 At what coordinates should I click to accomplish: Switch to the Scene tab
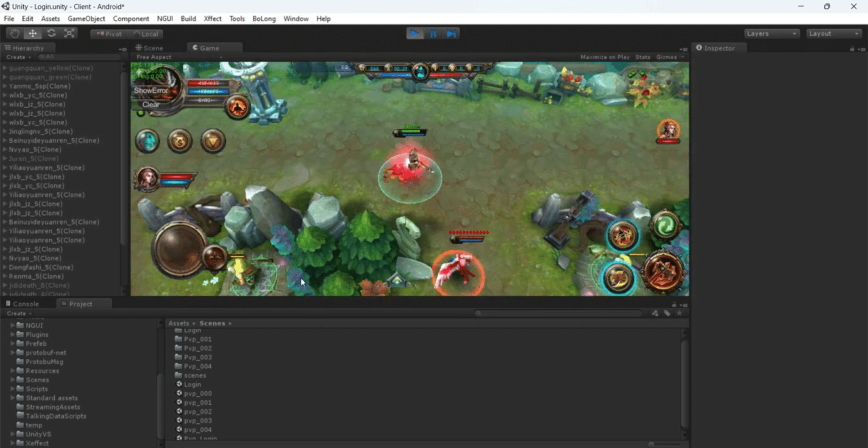click(149, 48)
